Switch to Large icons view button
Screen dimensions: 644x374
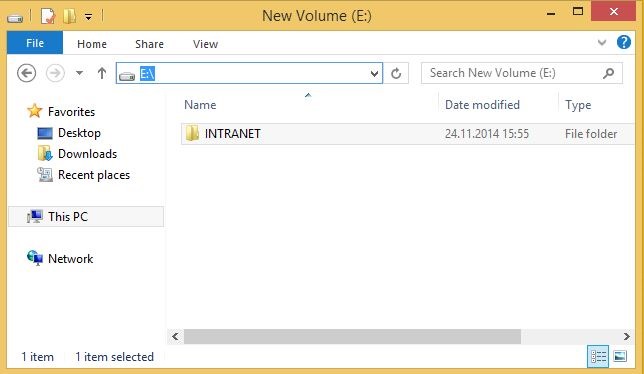620,356
